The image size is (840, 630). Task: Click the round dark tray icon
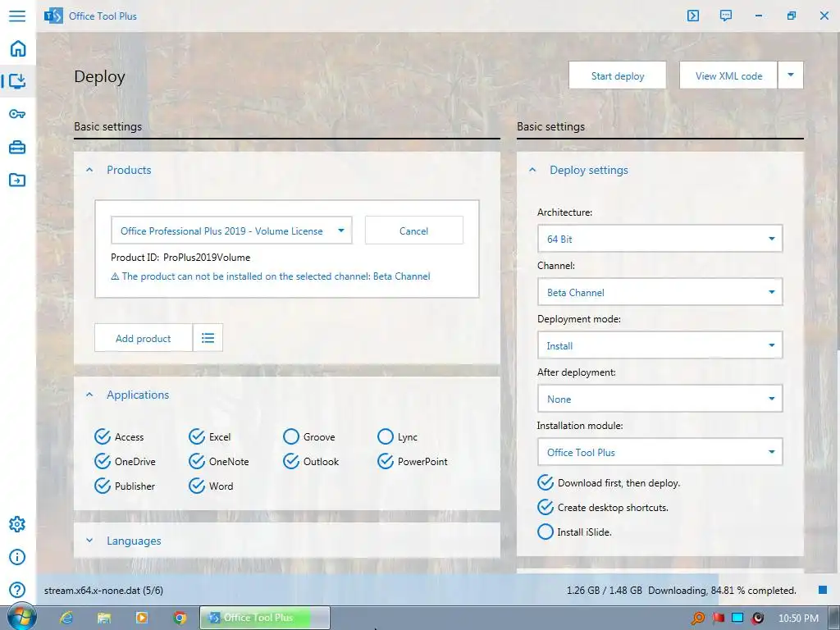pyautogui.click(x=757, y=619)
